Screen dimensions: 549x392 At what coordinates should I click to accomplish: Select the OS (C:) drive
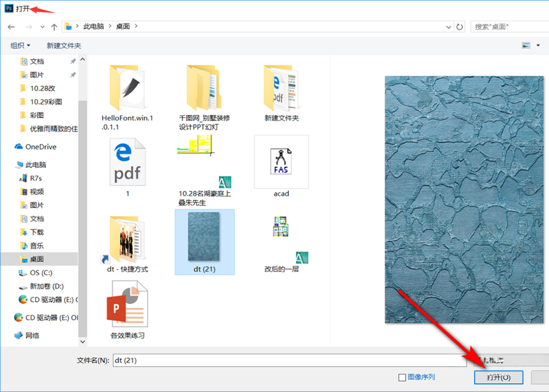coord(41,273)
